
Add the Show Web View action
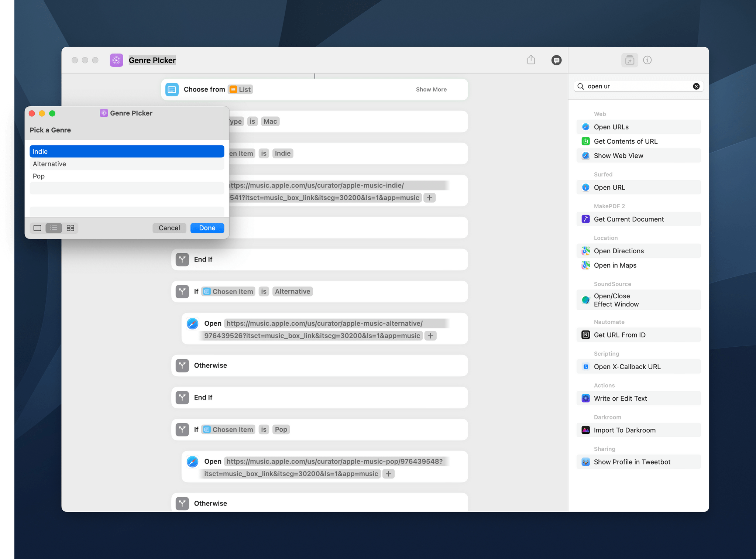pos(639,156)
